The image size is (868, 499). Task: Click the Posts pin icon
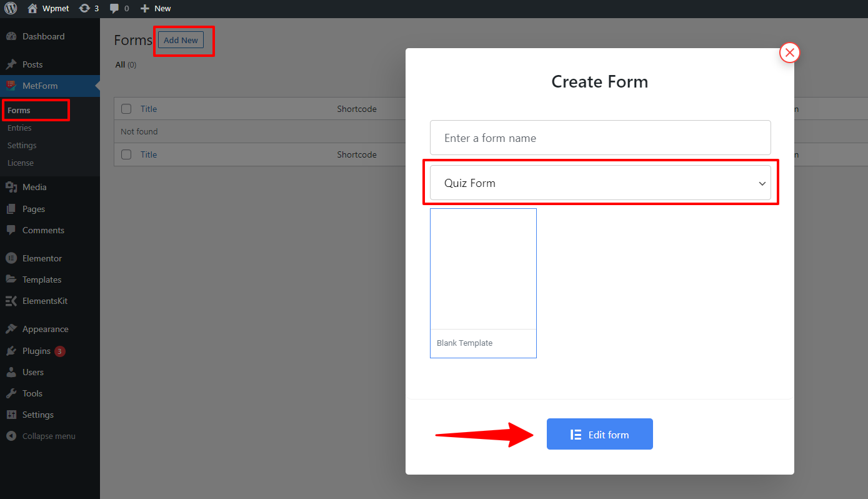click(11, 64)
